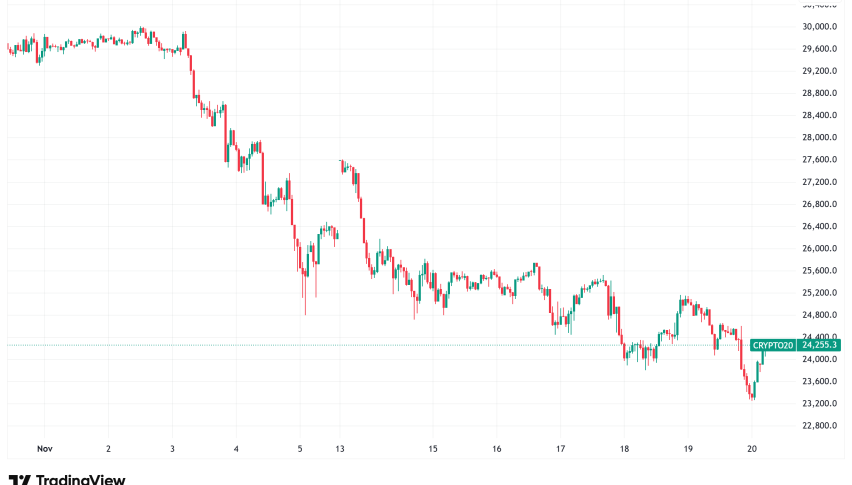
Task: Click date 2 on the time axis
Action: (x=108, y=449)
